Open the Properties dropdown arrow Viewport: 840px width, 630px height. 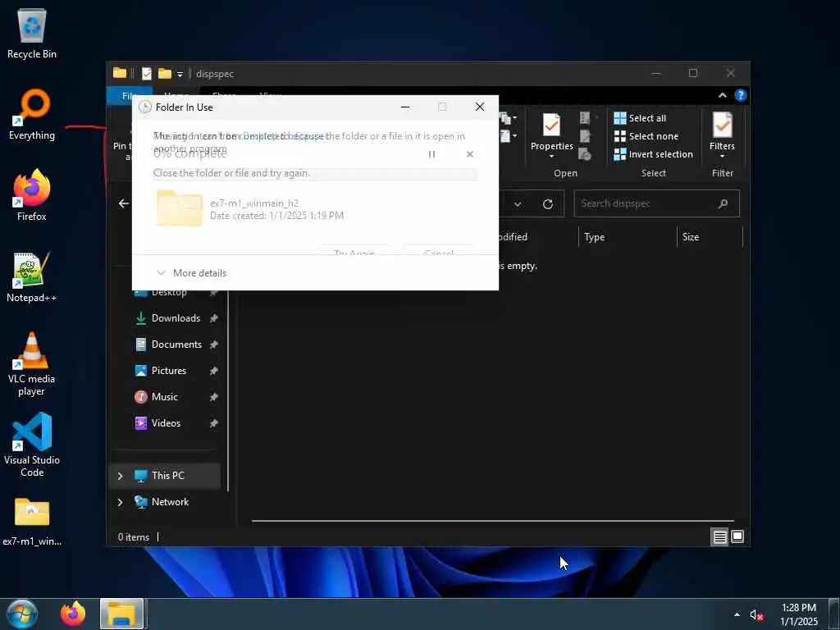[552, 157]
